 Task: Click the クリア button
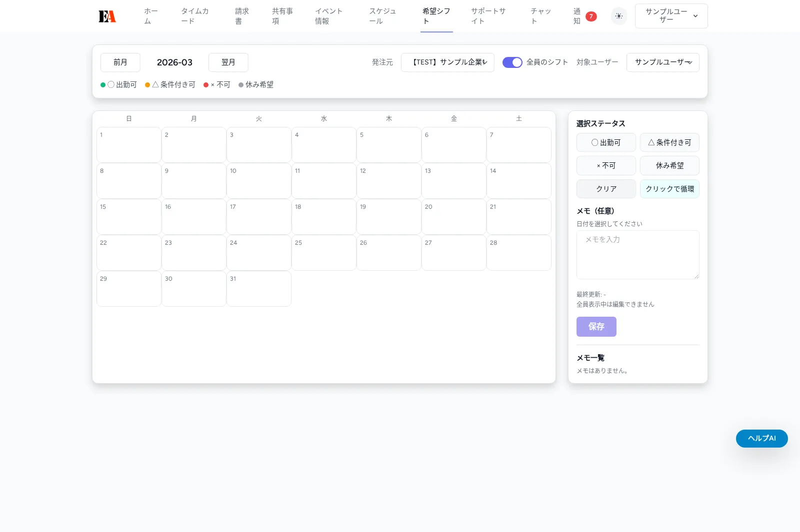(605, 189)
